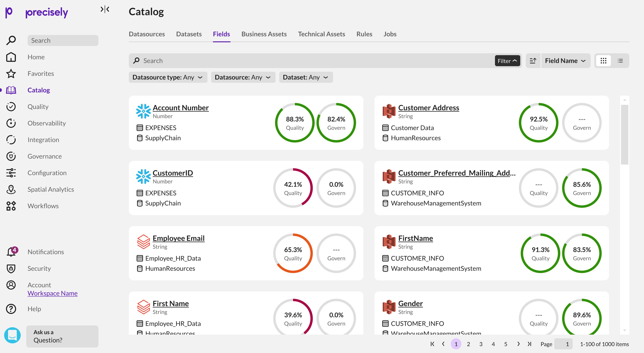
Task: Switch to the Datasources tab
Action: [147, 34]
